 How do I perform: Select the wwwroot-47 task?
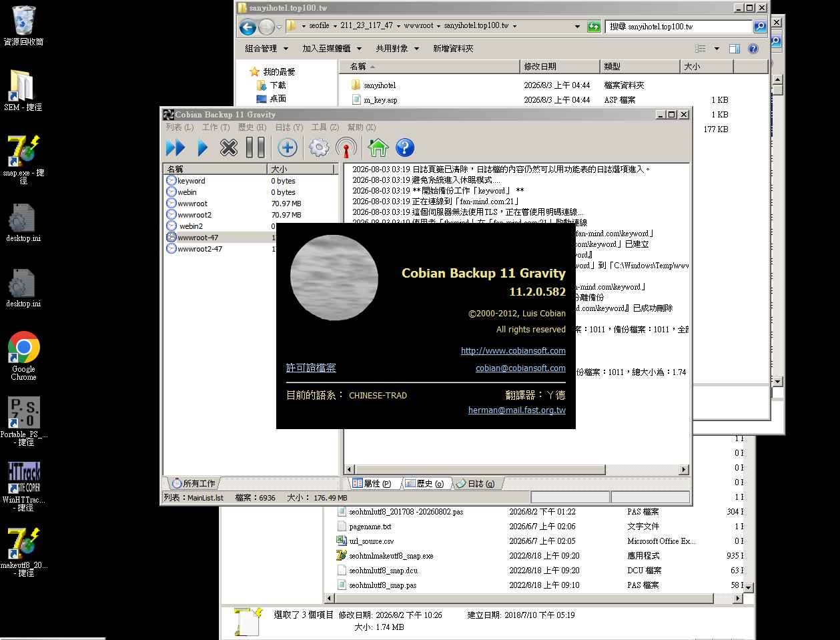[220, 238]
